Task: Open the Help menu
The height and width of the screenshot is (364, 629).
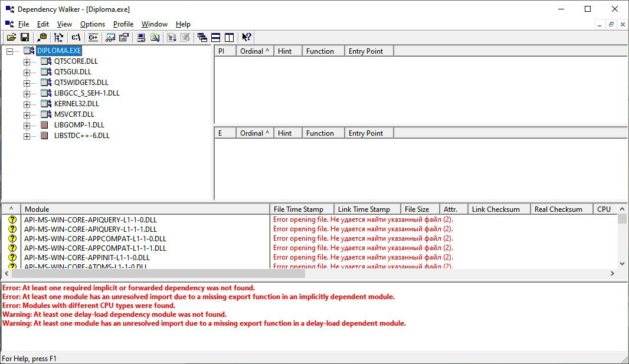Action: [183, 24]
